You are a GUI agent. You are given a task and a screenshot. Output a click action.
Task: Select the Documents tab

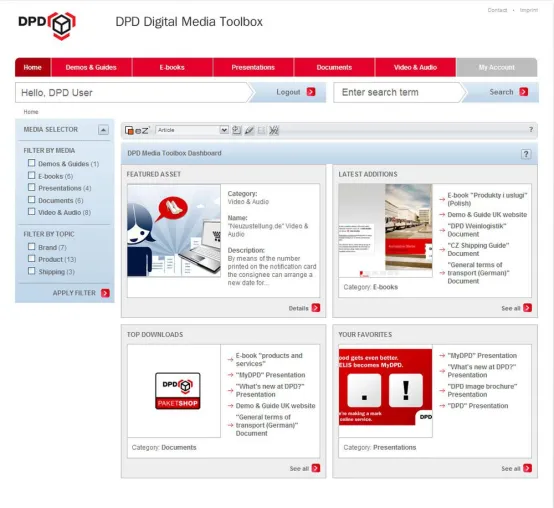334,67
